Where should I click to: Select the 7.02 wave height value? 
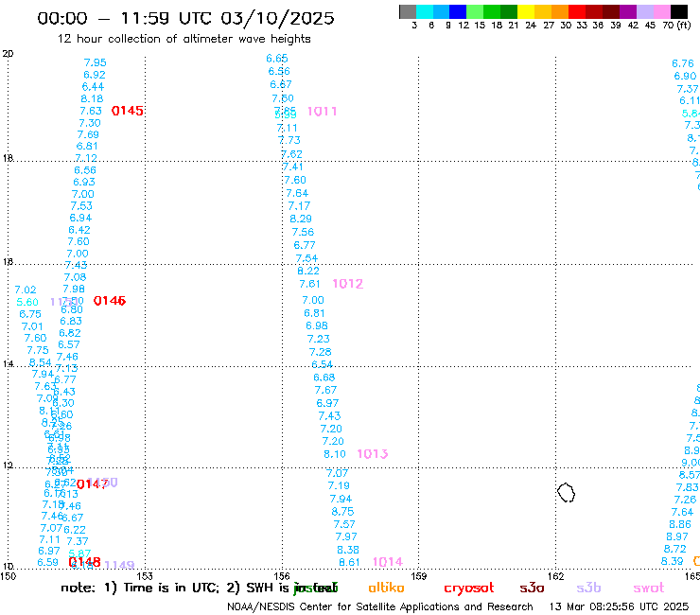coord(26,290)
